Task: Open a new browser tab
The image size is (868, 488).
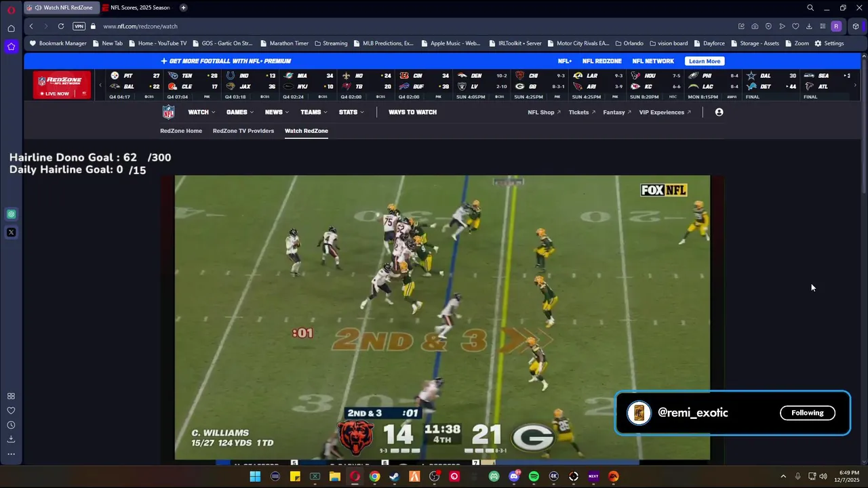Action: (x=183, y=7)
